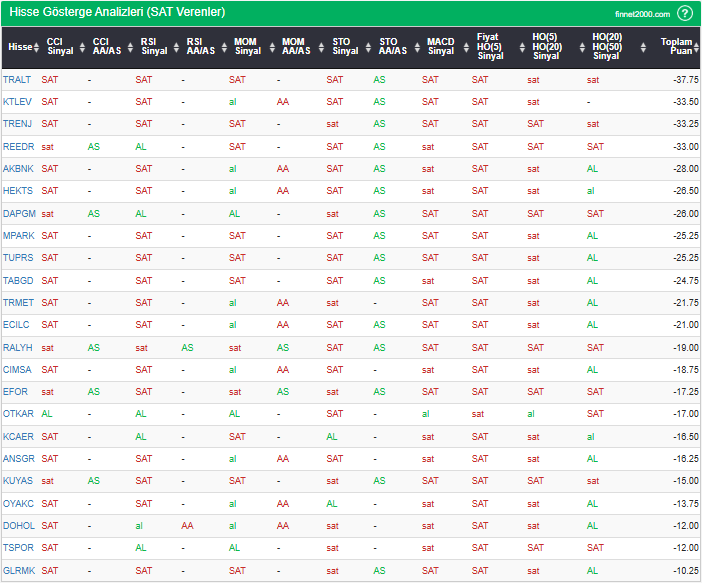Open the TRALT stock link
Screen dimensions: 702x583
tap(17, 79)
